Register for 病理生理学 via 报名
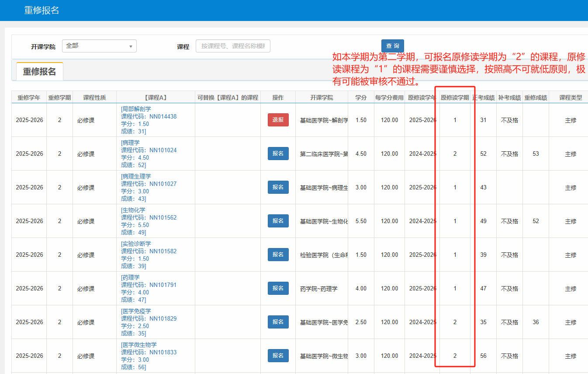Viewport: 588px width, 374px height. point(278,187)
